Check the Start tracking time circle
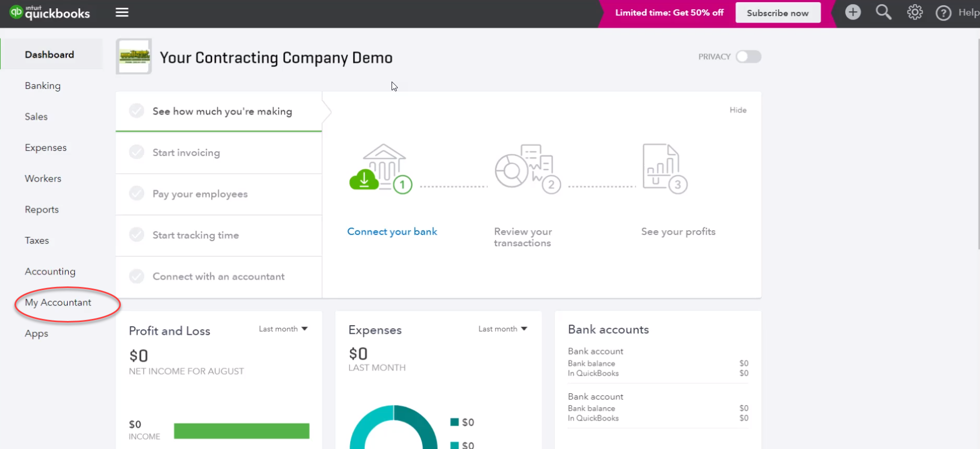This screenshot has width=980, height=449. pyautogui.click(x=136, y=235)
